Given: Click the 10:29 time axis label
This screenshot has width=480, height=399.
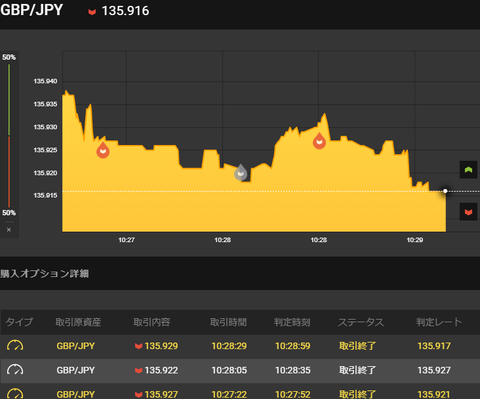Looking at the screenshot, I should pyautogui.click(x=415, y=240).
